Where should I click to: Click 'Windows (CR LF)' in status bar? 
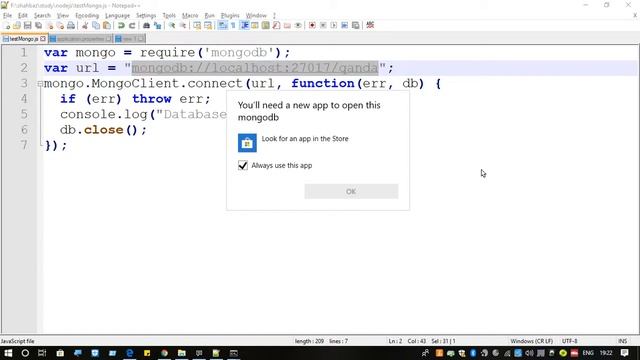(x=531, y=341)
